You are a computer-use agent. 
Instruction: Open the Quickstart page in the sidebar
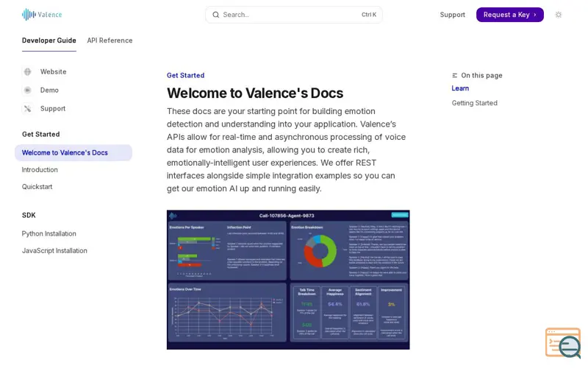tap(37, 187)
